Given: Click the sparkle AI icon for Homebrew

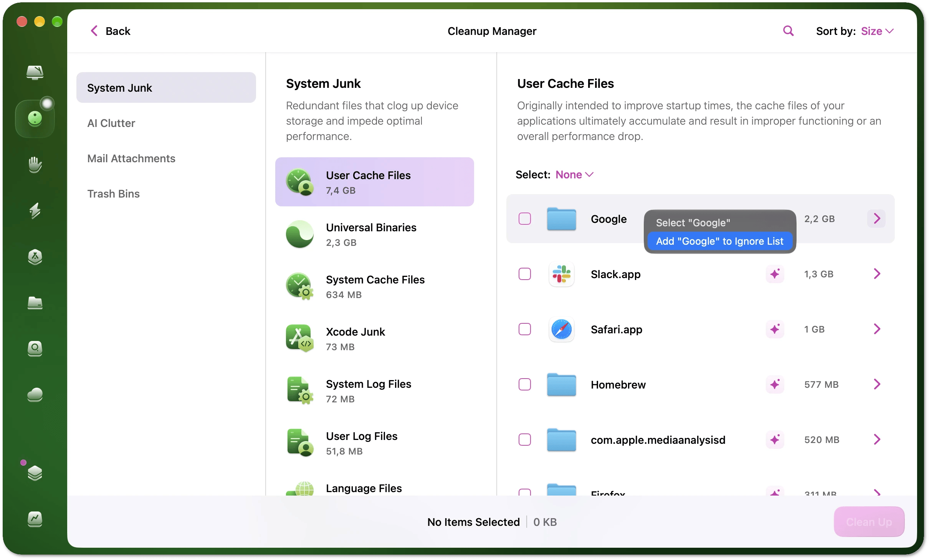Looking at the screenshot, I should pos(775,384).
